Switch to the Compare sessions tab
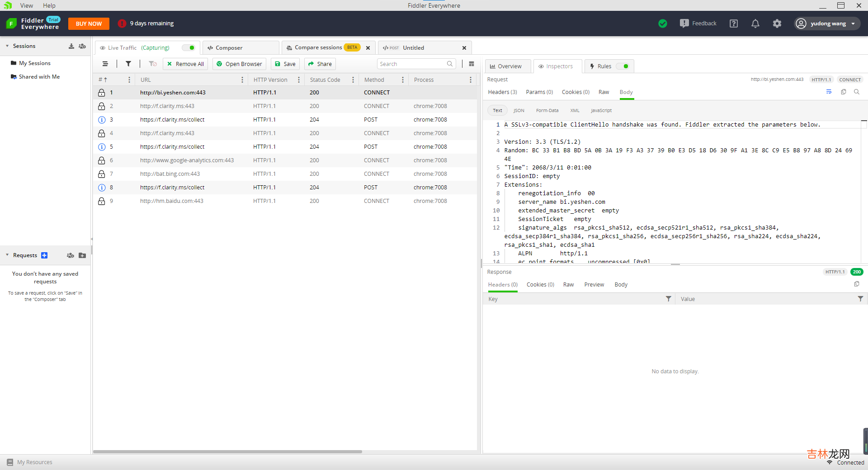Image resolution: width=868 pixels, height=470 pixels. coord(318,47)
